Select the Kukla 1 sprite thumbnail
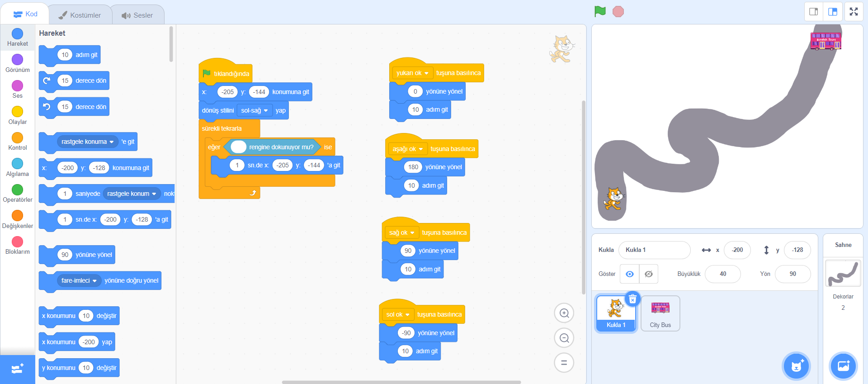 [x=616, y=313]
